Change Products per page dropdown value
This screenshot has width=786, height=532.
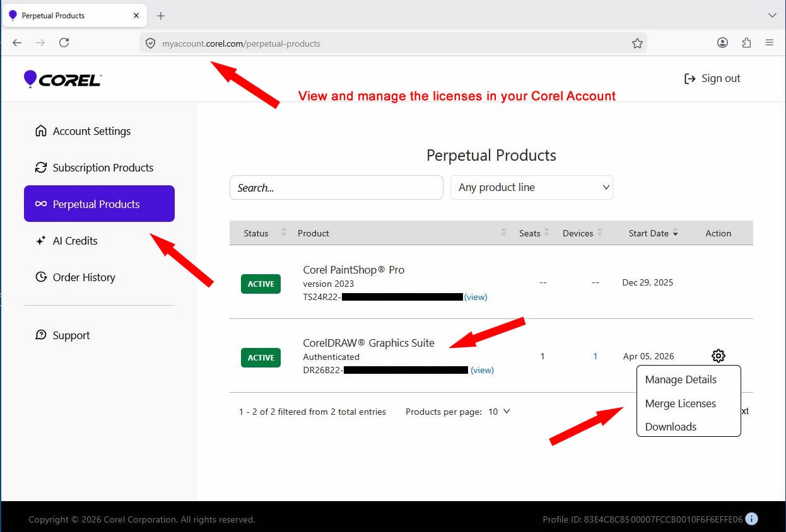coord(499,412)
